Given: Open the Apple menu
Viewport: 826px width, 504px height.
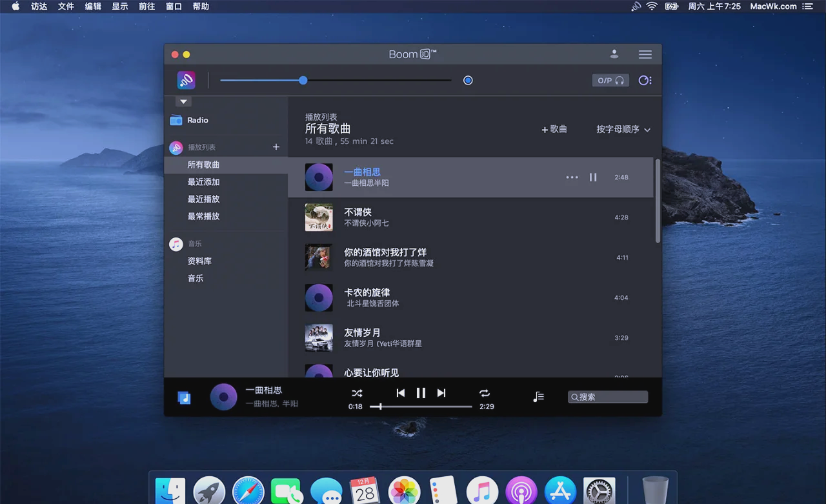Looking at the screenshot, I should pyautogui.click(x=15, y=6).
